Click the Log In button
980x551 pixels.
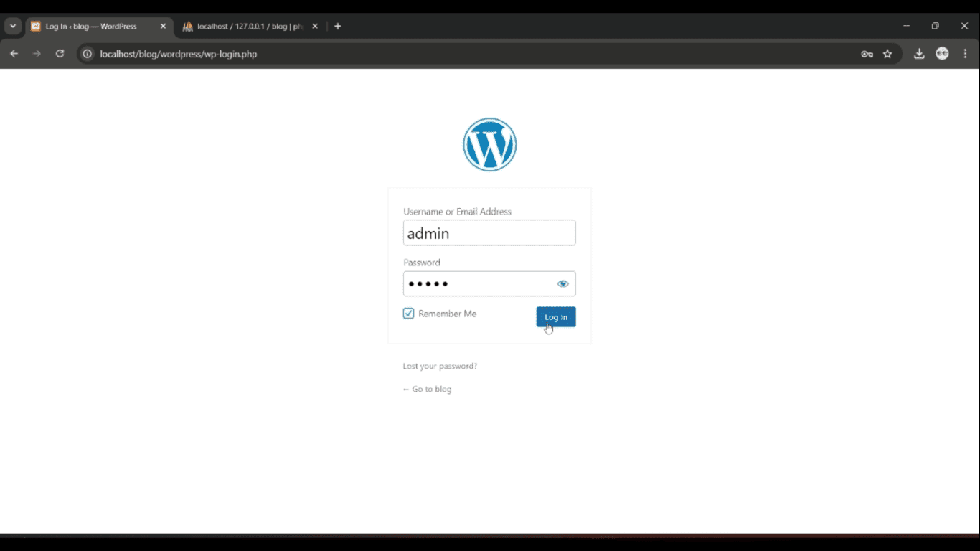556,317
